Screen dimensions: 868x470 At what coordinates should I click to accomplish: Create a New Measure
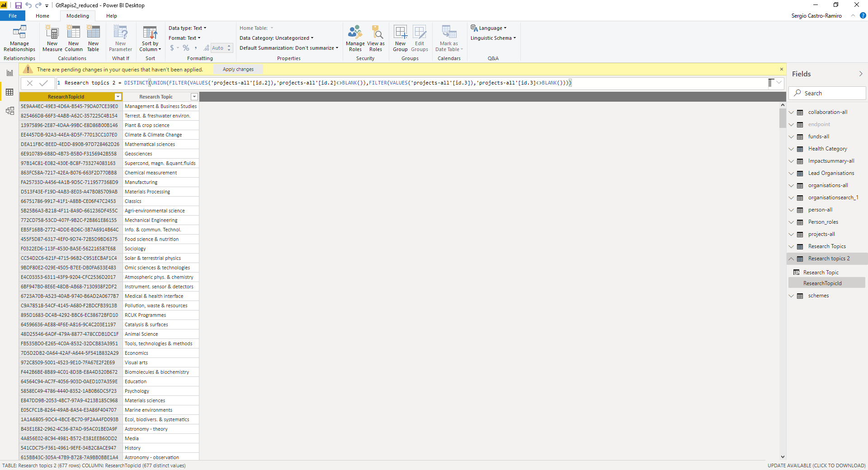[x=52, y=38]
